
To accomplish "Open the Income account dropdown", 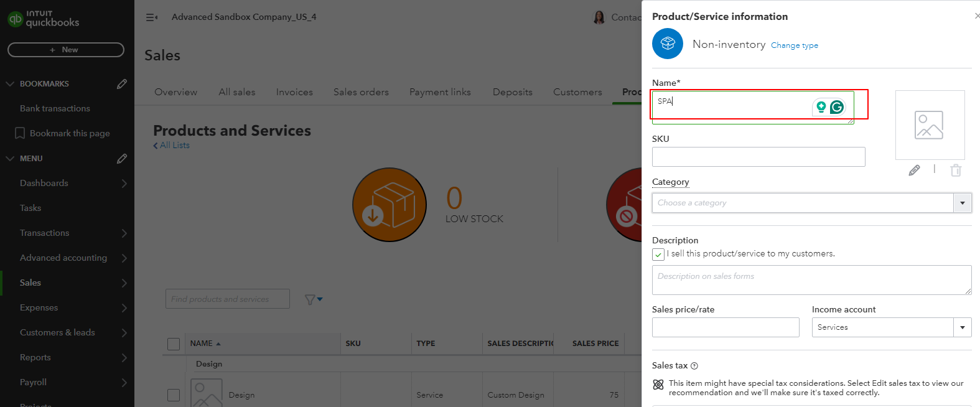I will click(962, 327).
